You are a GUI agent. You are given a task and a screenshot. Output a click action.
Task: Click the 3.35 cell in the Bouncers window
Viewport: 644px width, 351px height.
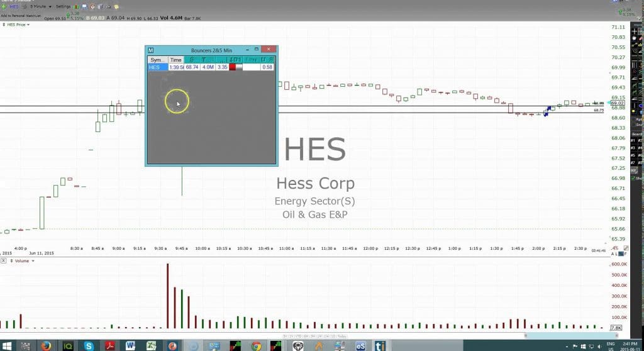click(x=222, y=67)
